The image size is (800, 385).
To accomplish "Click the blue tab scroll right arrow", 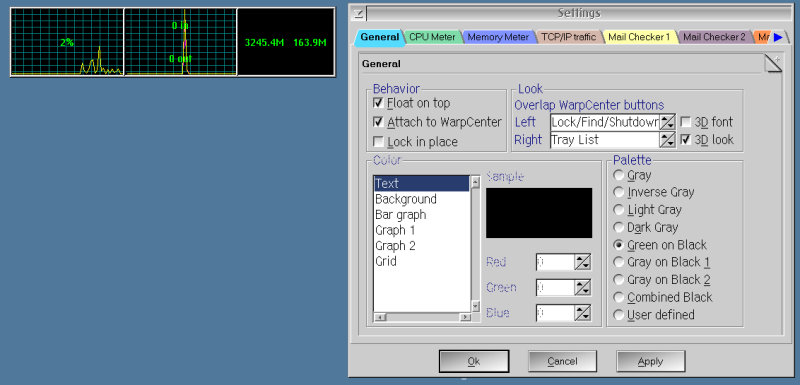I will click(778, 37).
